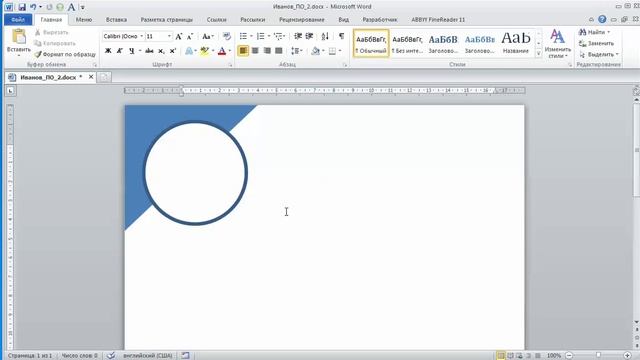Apply the Title (Название) style
This screenshot has height=360, width=640.
click(x=516, y=43)
